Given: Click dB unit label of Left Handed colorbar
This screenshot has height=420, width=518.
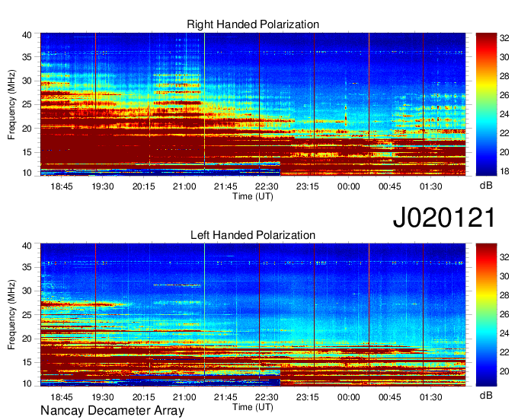Looking at the screenshot, I should [x=486, y=395].
